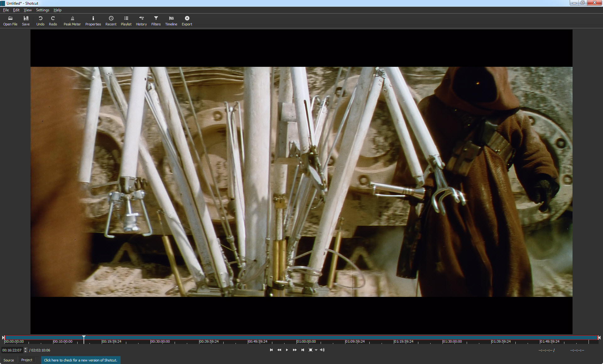The height and width of the screenshot is (364, 603).
Task: Click the rewind playback button
Action: coord(279,350)
